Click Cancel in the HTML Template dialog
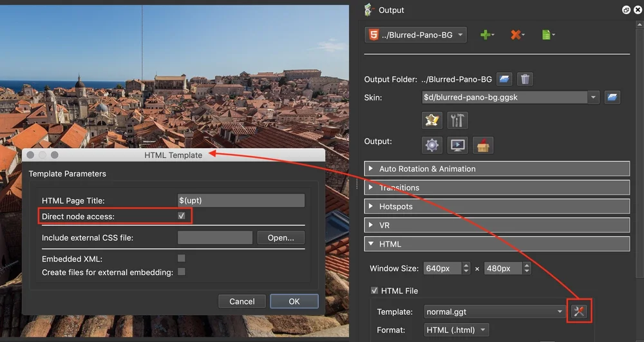The image size is (644, 342). tap(242, 301)
